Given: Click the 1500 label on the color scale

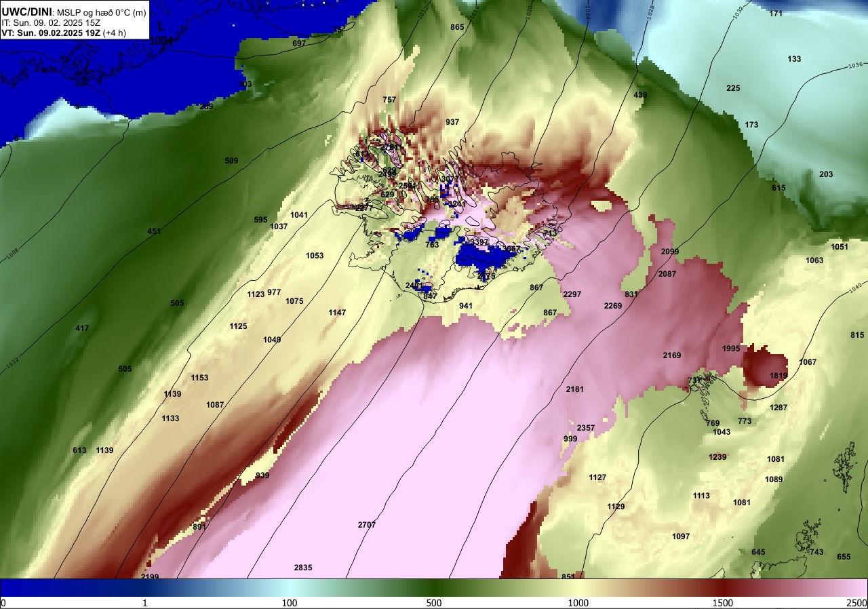Looking at the screenshot, I should click(723, 603).
